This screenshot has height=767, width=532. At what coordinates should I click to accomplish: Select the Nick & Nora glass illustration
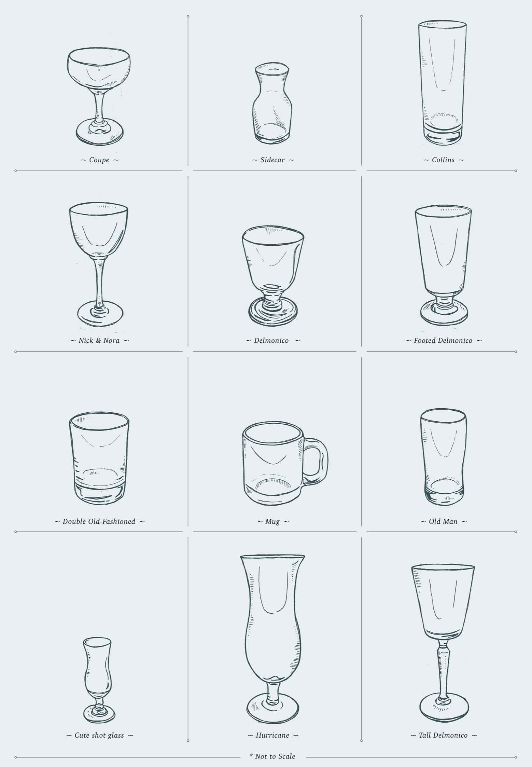(x=99, y=265)
